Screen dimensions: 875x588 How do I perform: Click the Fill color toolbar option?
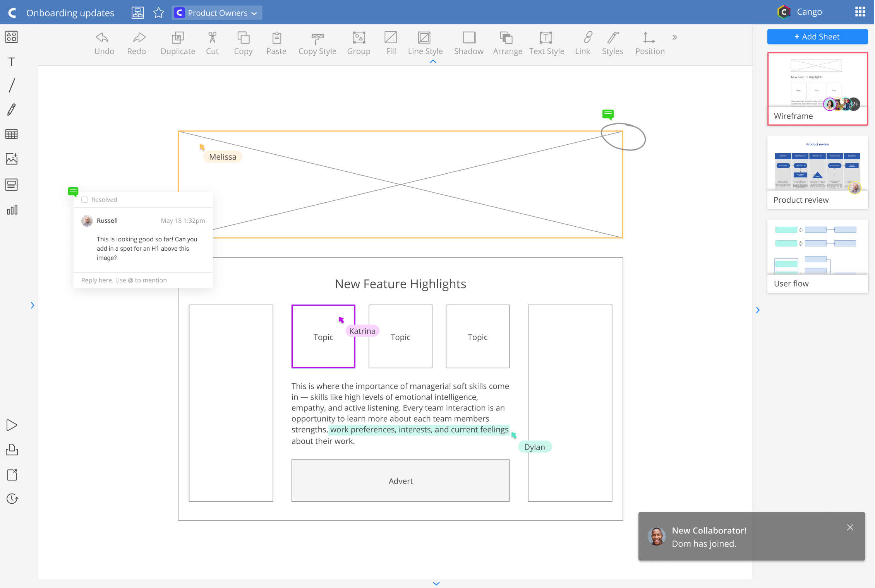click(x=391, y=38)
